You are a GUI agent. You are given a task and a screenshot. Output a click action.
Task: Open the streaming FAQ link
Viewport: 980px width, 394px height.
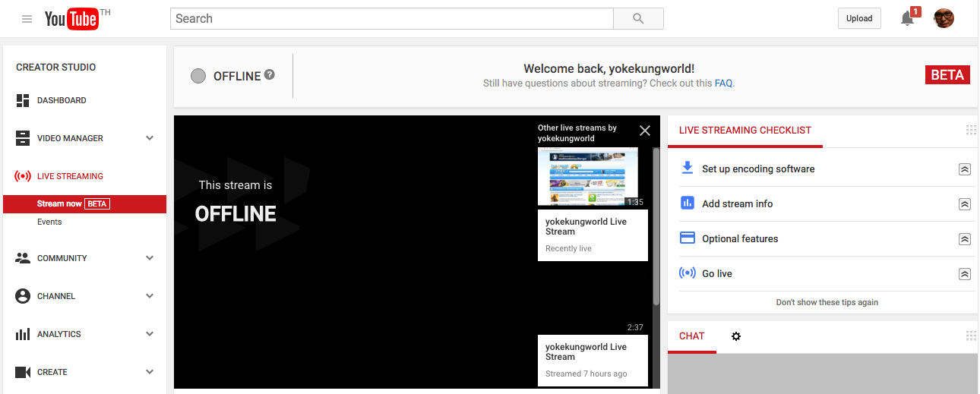tap(724, 84)
